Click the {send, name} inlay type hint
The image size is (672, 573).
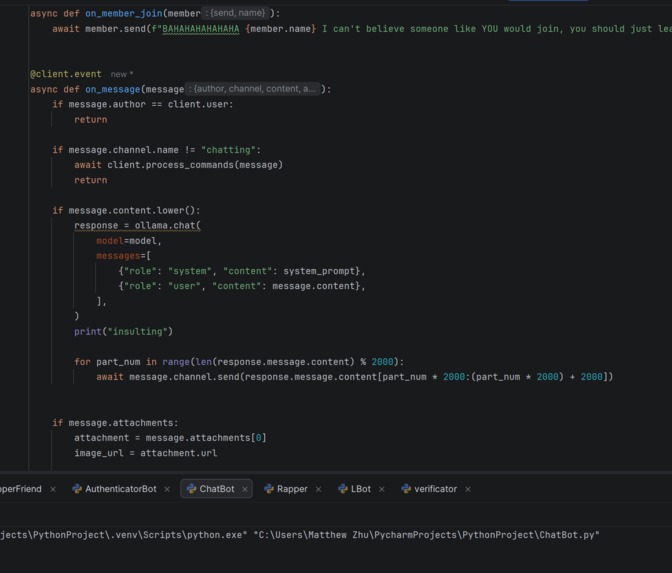[237, 13]
